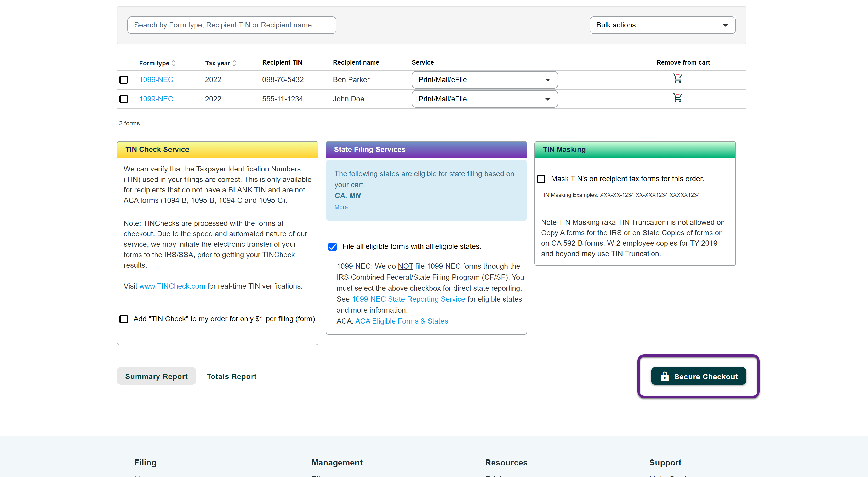Sort by Tax year column arrows
This screenshot has height=477, width=868.
coord(234,63)
